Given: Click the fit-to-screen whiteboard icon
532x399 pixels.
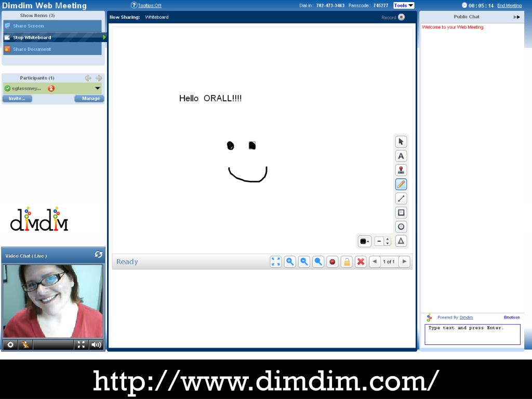Looking at the screenshot, I should pos(276,262).
